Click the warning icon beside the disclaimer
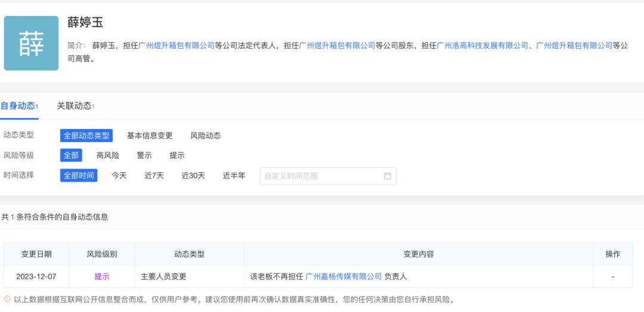Screen dimensions: 644x312 pyautogui.click(x=7, y=299)
